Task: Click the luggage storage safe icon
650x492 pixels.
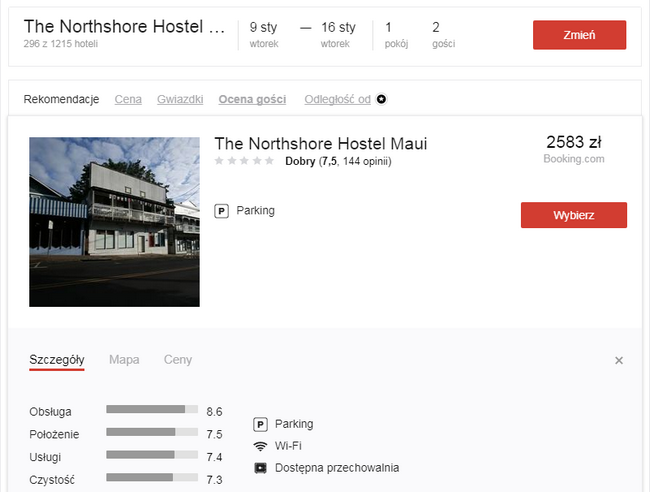Action: (260, 468)
